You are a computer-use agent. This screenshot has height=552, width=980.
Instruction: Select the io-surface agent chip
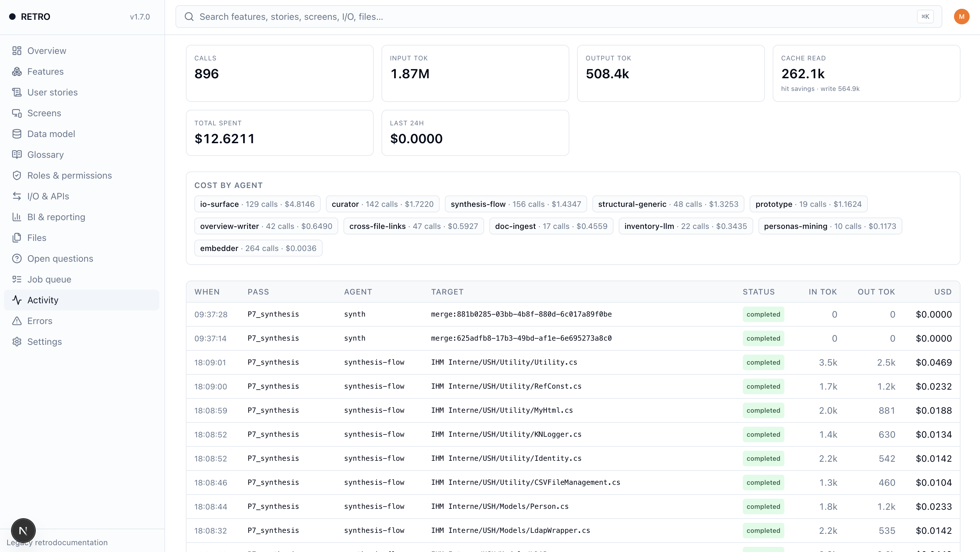(257, 204)
